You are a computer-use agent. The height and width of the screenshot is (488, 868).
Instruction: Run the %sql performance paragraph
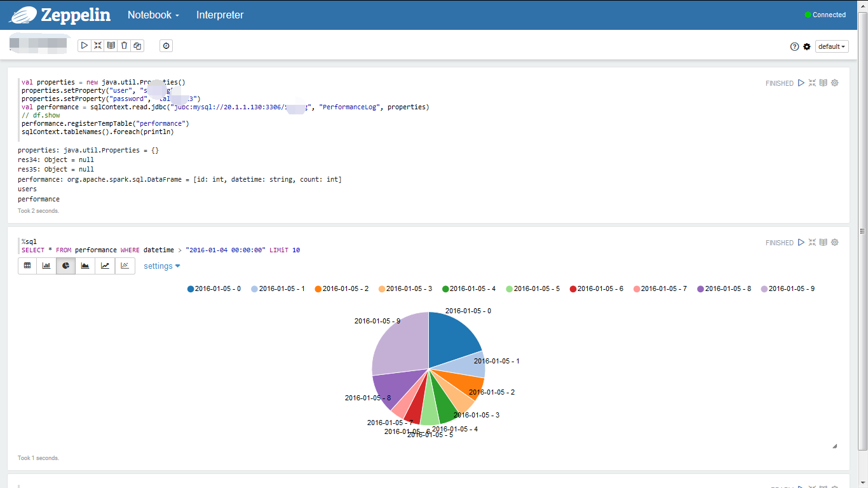click(801, 242)
